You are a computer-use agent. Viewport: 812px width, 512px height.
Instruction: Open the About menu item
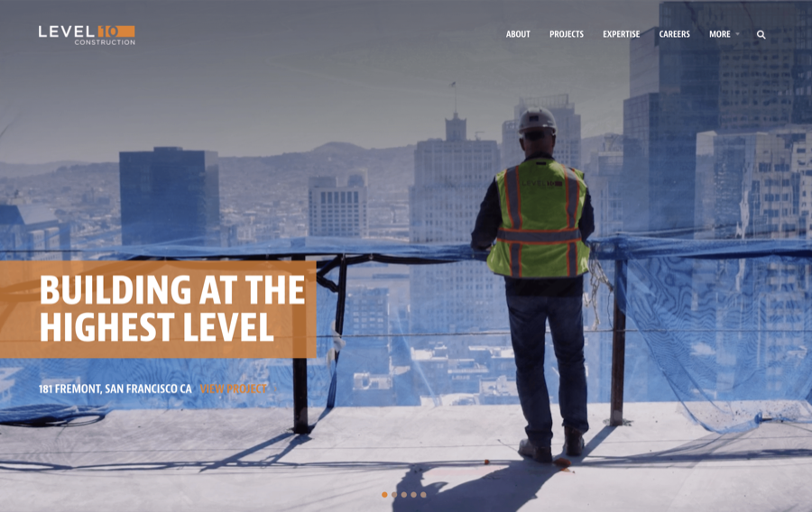click(518, 34)
